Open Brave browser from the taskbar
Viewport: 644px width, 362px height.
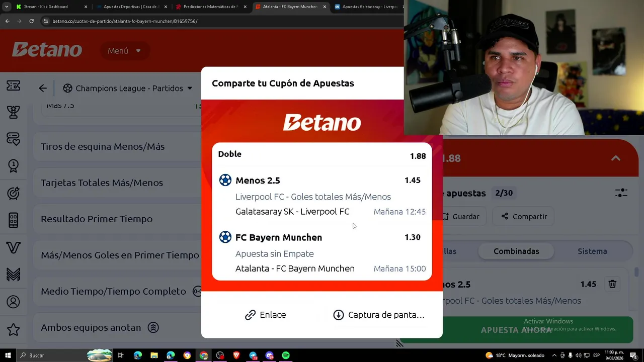tap(236, 355)
